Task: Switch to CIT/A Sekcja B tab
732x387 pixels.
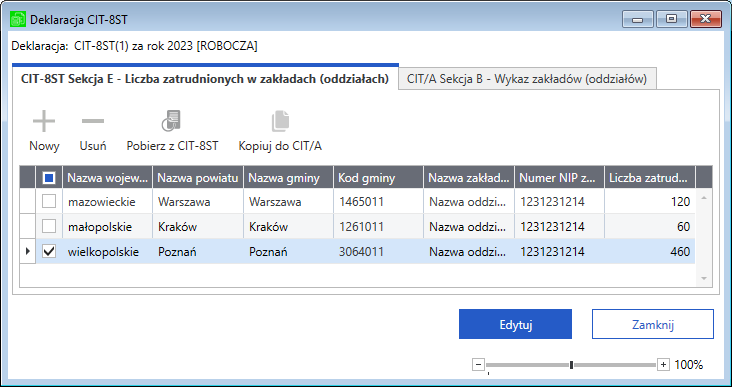Action: click(x=527, y=79)
